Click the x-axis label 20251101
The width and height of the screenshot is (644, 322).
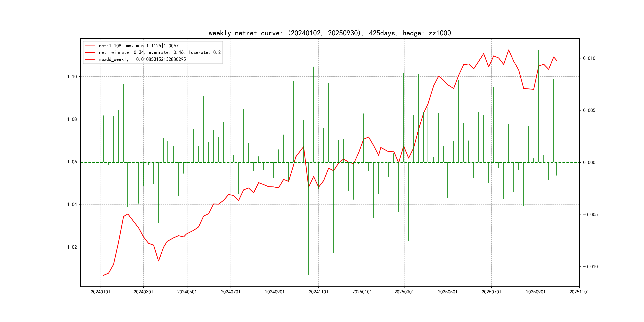pos(579,292)
